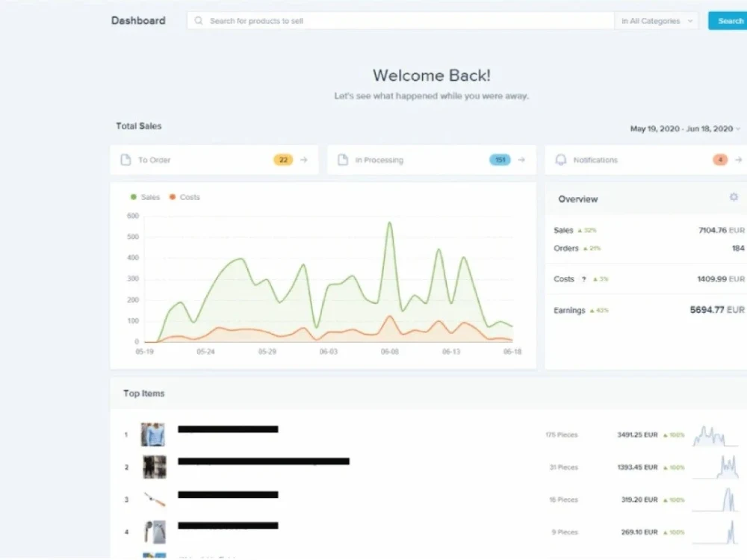The height and width of the screenshot is (560, 747).
Task: Click the 1393.45 EUR amount
Action: pyautogui.click(x=637, y=467)
